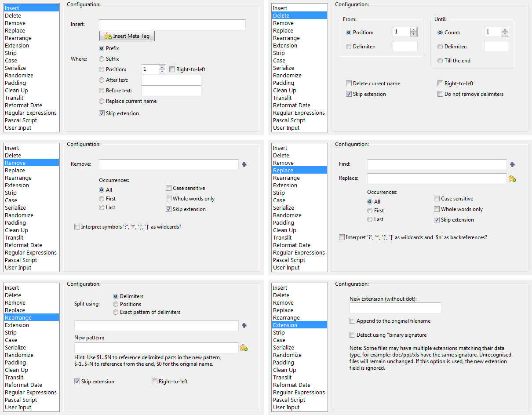Tick Append to the original filename
Screen dimensions: 532x415
[353, 321]
